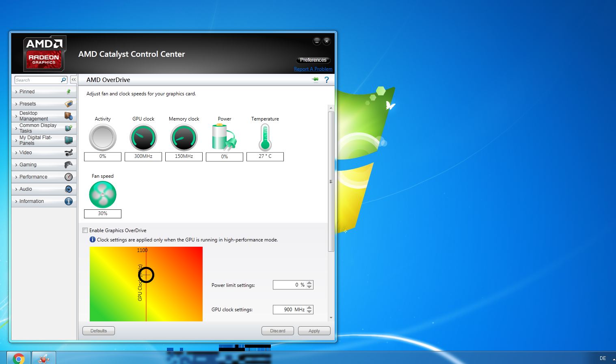Click the OverDrive panel vertical scrollbar thumb
Screen dimensions: 616x364
pyautogui.click(x=331, y=181)
